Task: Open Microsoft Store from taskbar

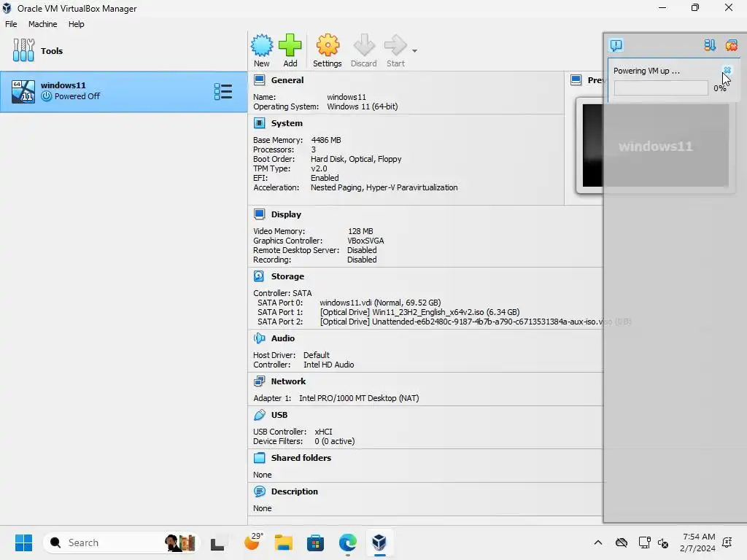Action: click(315, 542)
